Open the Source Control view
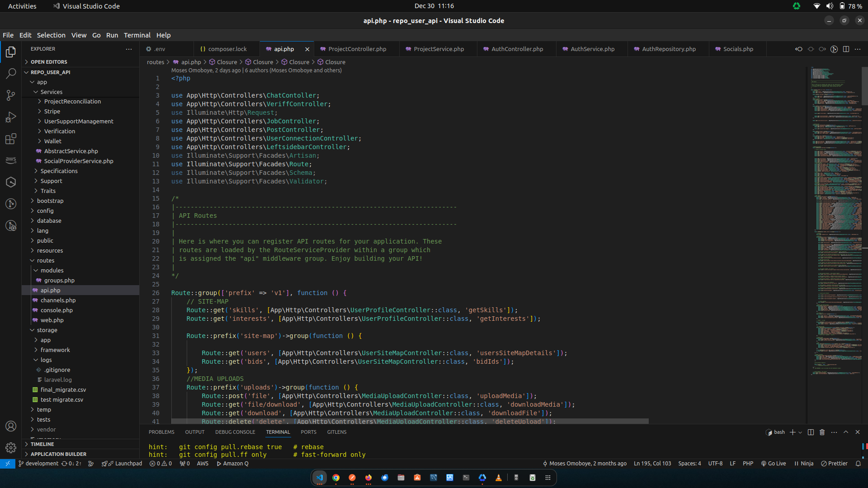 [11, 95]
